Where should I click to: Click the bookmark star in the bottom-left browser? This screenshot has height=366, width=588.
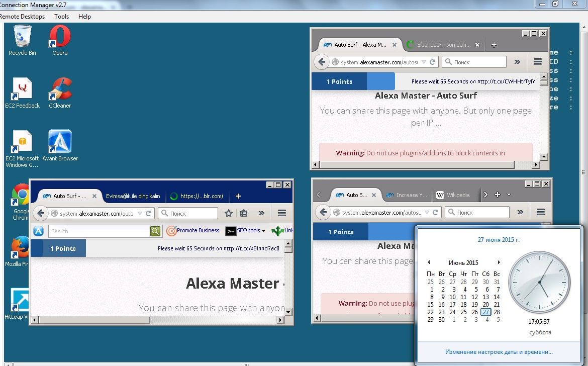click(x=229, y=213)
